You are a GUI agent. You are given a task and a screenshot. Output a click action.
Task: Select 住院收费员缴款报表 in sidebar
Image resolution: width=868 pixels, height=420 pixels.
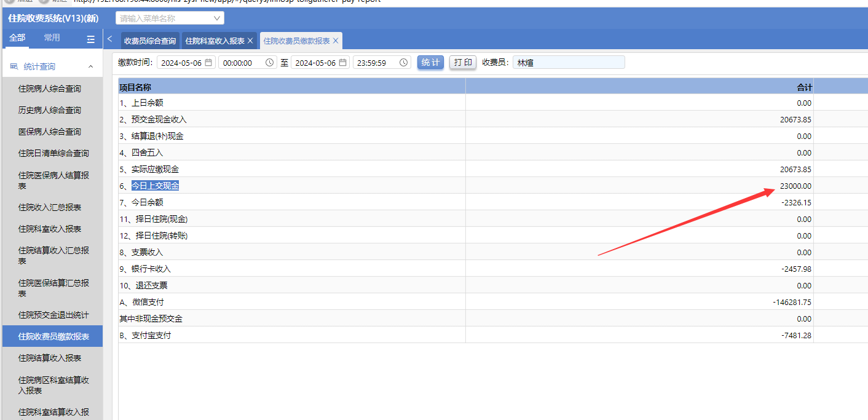click(x=52, y=336)
